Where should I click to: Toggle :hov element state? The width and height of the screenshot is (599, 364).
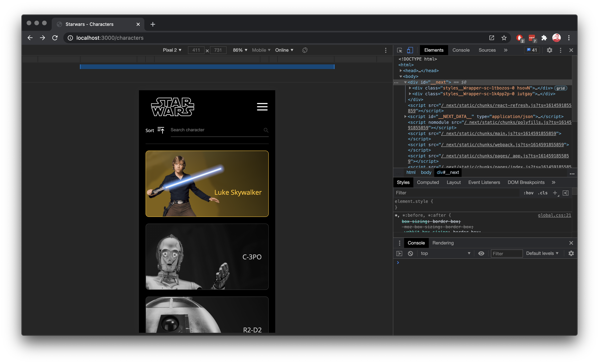pos(528,193)
